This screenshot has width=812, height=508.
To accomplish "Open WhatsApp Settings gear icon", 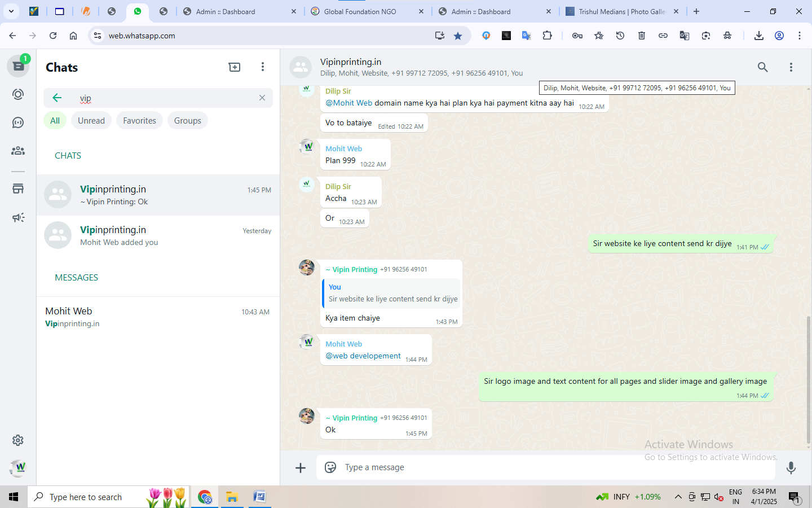I will [18, 440].
